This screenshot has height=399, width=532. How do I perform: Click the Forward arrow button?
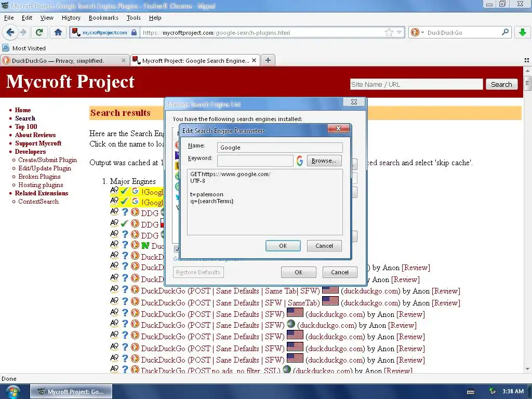pos(23,33)
